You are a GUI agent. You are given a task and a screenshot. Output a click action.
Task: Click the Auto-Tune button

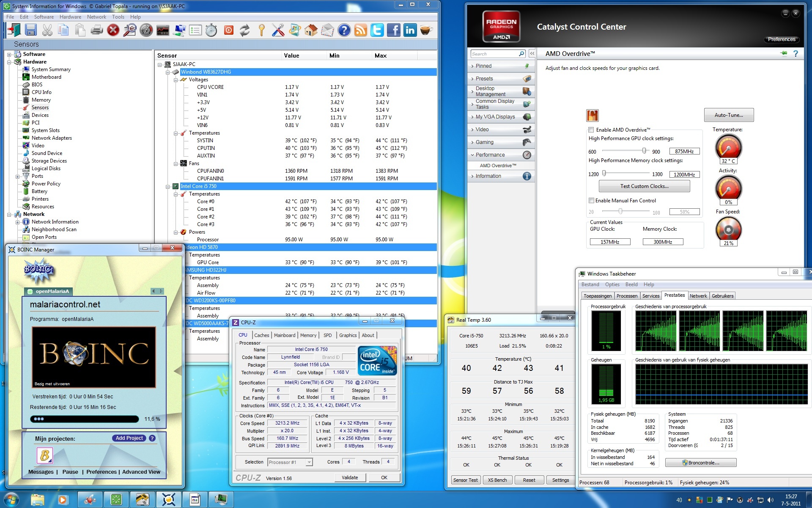coord(728,115)
